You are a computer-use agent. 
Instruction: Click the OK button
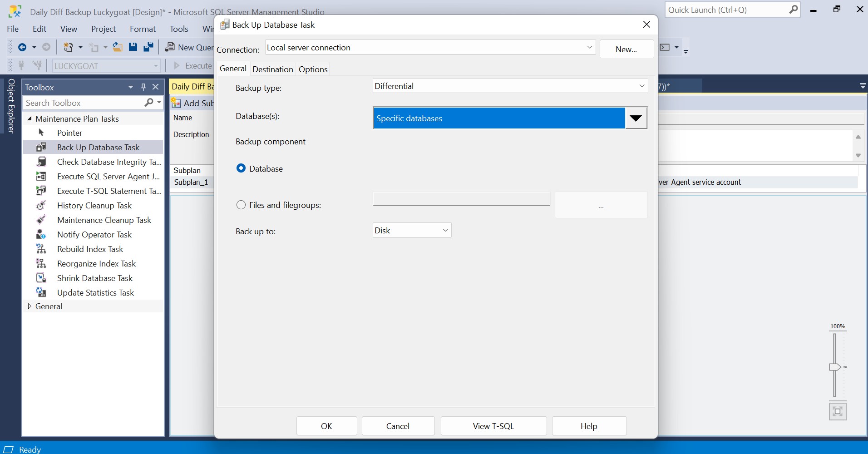coord(326,426)
